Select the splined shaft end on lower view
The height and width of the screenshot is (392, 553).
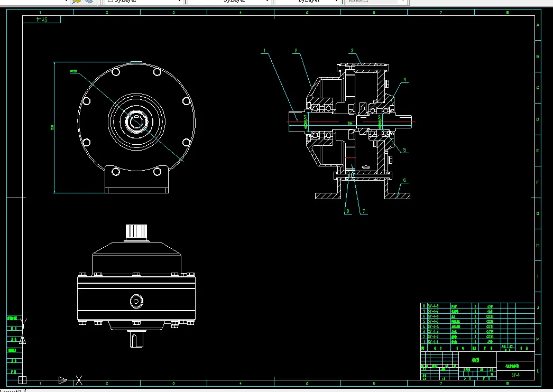(136, 231)
